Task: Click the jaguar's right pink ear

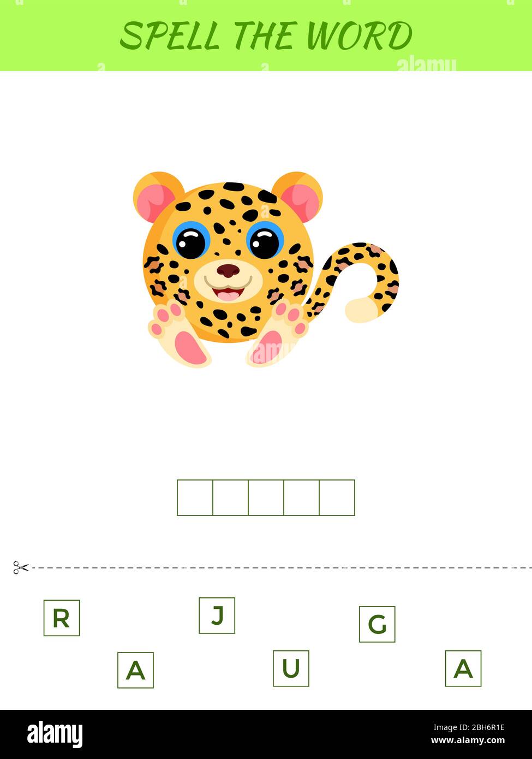Action: (298, 197)
